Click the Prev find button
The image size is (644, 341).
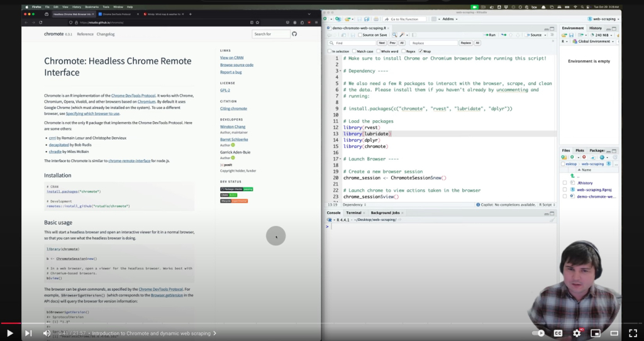click(x=392, y=43)
